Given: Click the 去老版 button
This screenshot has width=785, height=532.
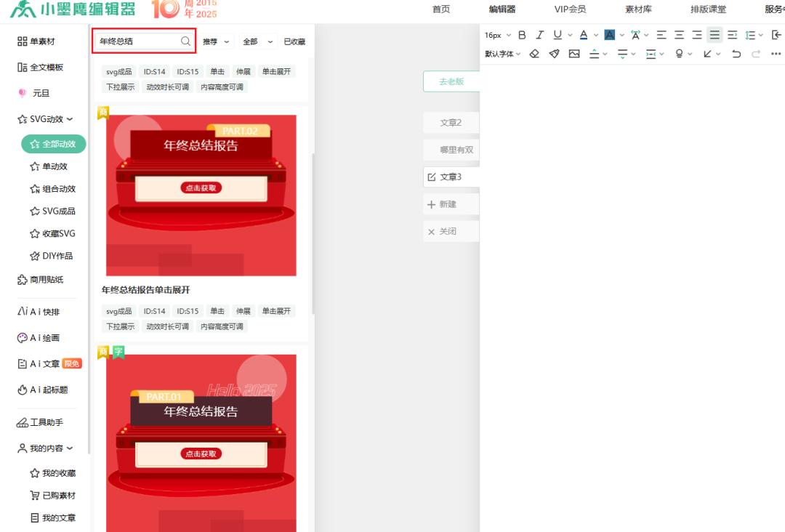Looking at the screenshot, I should pos(451,82).
